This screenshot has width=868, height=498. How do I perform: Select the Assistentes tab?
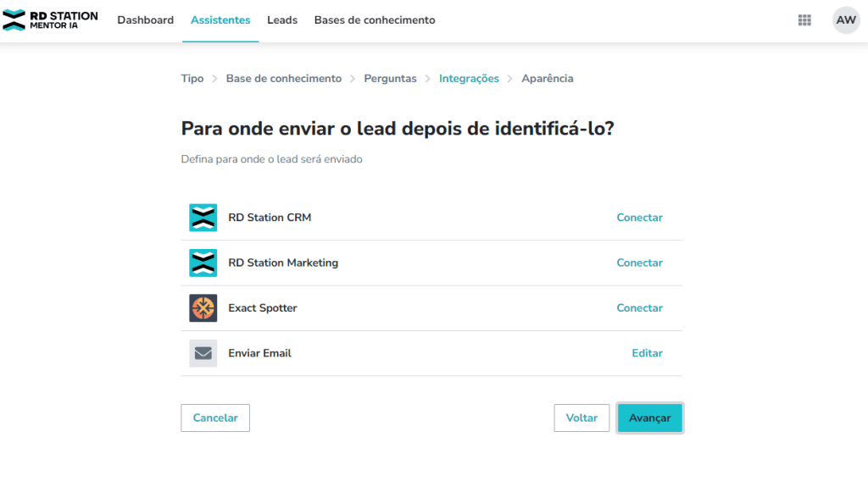(220, 20)
